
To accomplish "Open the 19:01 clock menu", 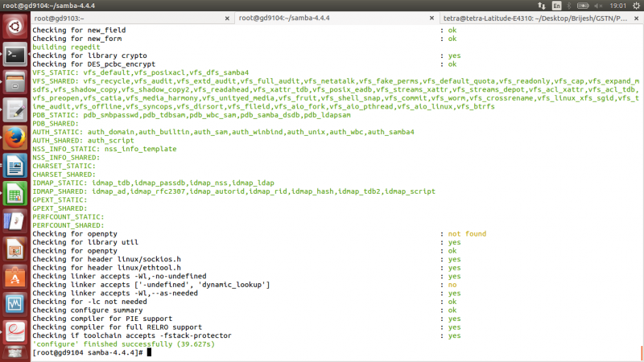I will click(617, 6).
